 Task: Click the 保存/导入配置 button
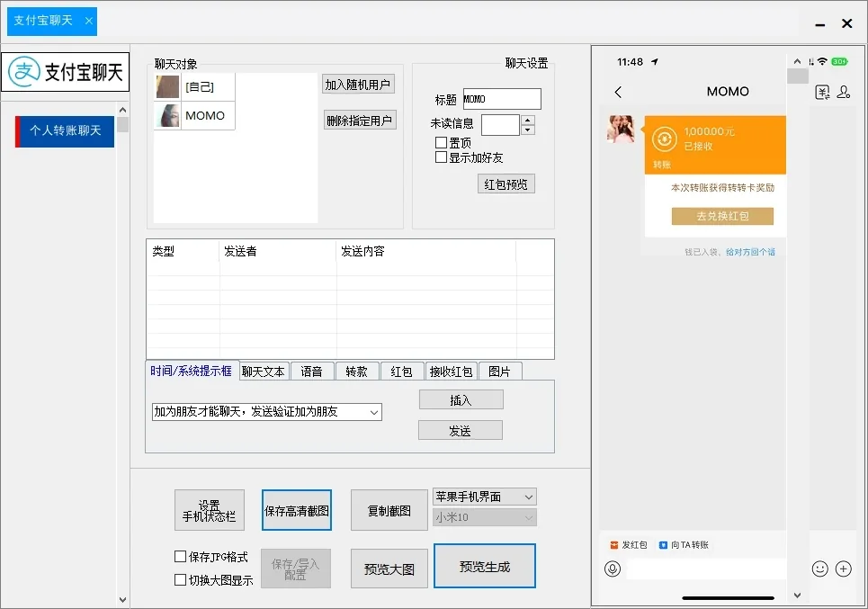coord(296,569)
